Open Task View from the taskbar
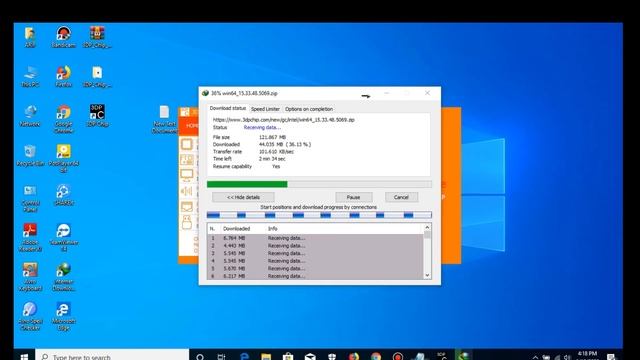The height and width of the screenshot is (360, 640). [221, 356]
